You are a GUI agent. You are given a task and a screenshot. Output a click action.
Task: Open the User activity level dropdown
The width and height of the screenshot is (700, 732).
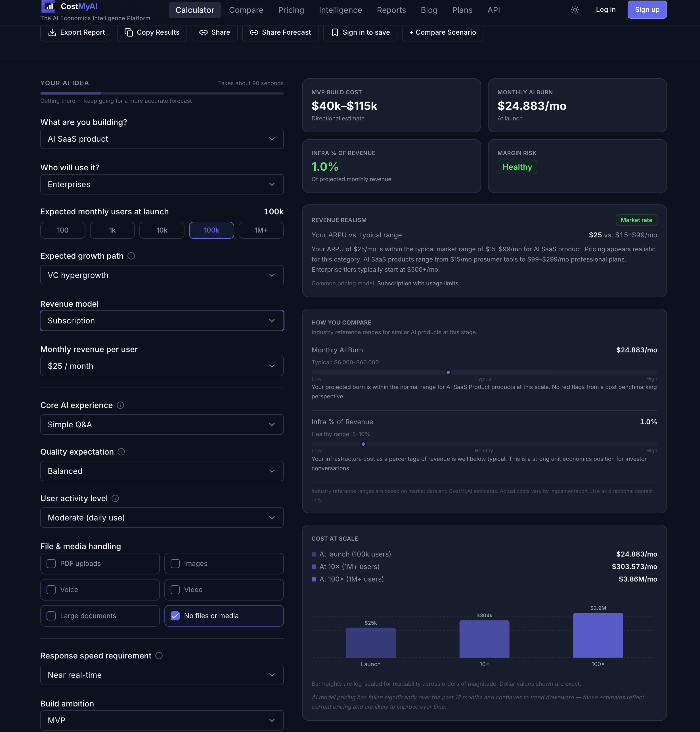[162, 518]
